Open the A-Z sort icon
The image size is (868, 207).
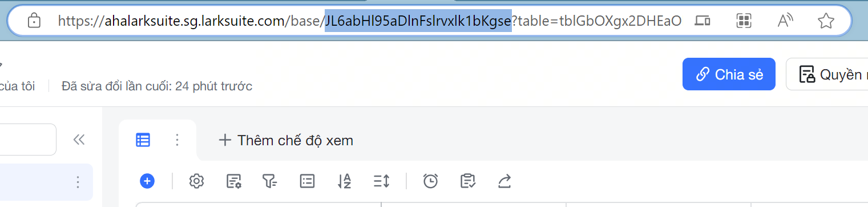click(344, 181)
